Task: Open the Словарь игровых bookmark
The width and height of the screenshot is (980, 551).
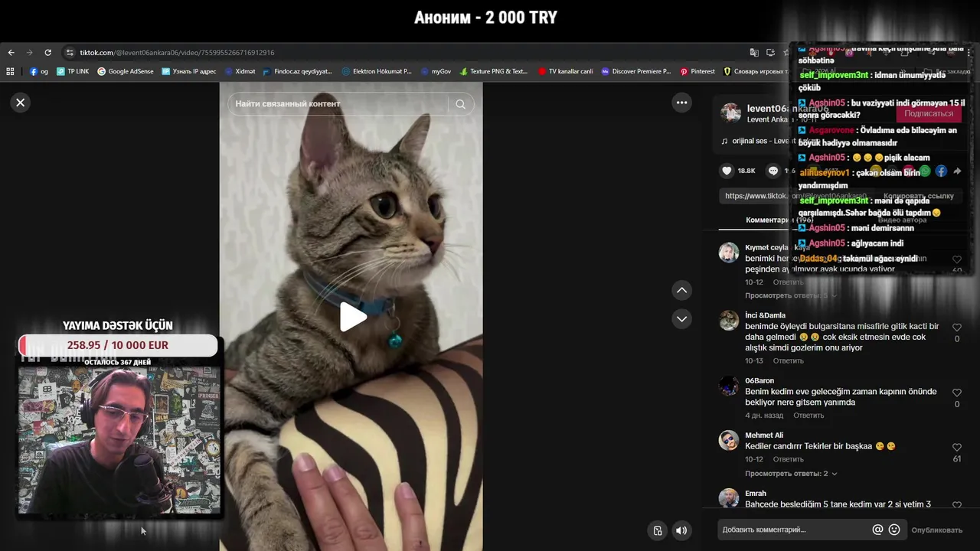Action: point(754,71)
